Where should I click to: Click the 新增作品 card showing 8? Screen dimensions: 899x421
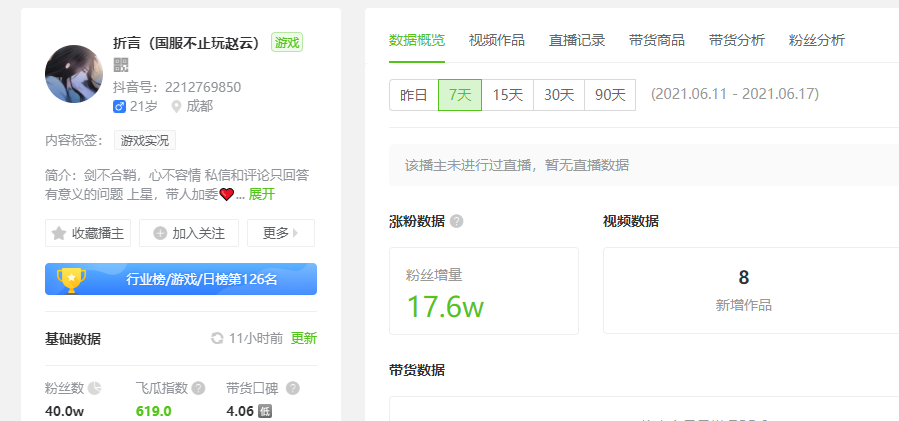(x=751, y=291)
